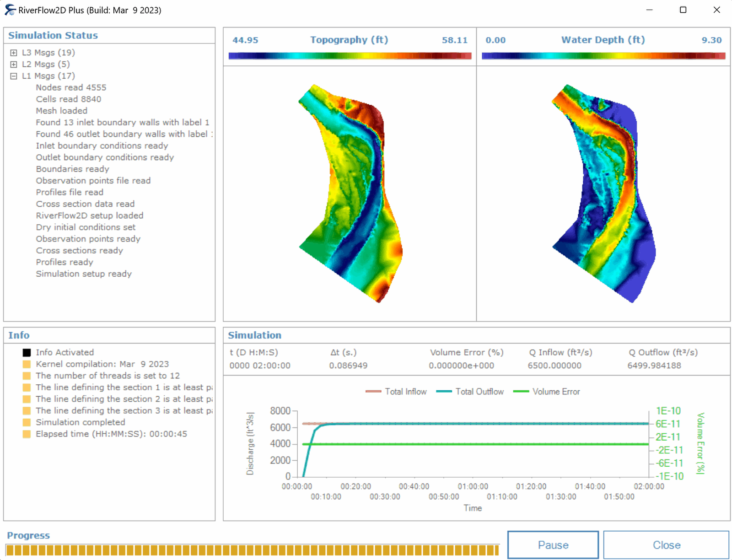Select the 'Mesh loaded' message
732x560 pixels.
point(61,111)
